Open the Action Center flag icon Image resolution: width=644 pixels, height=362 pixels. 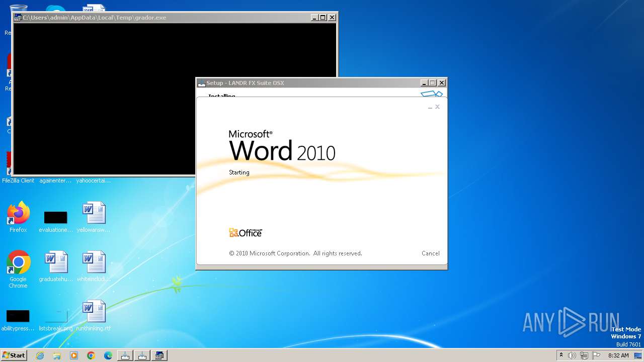click(595, 355)
